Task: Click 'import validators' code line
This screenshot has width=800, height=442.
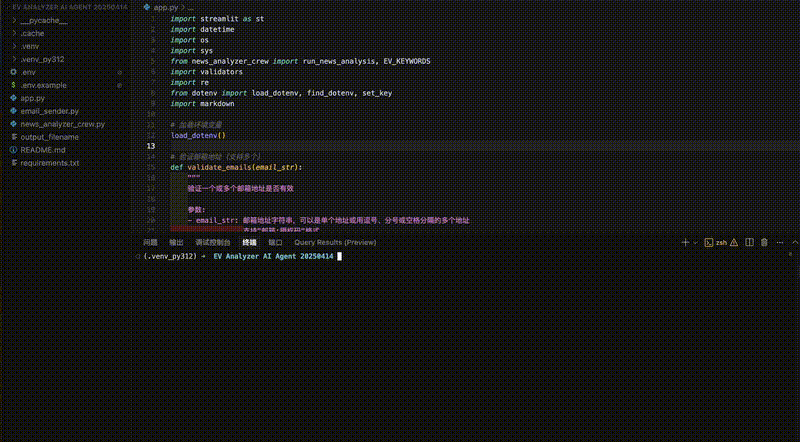Action: [207, 72]
